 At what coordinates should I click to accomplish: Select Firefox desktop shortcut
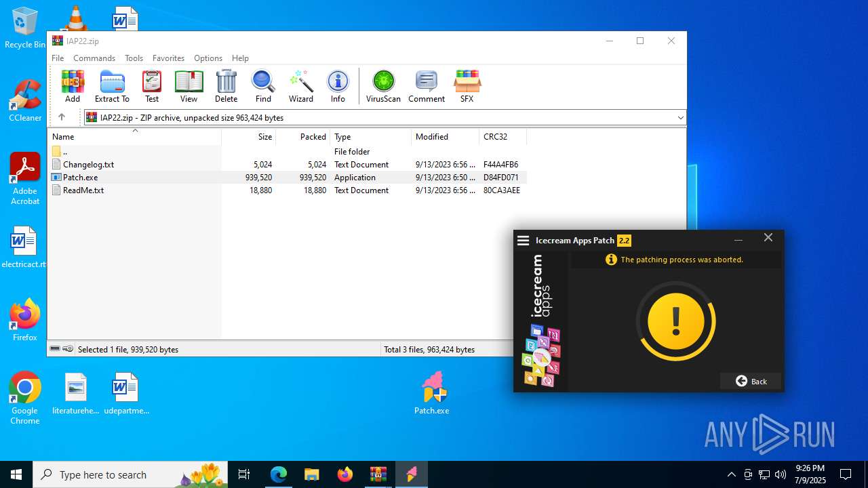coord(25,320)
